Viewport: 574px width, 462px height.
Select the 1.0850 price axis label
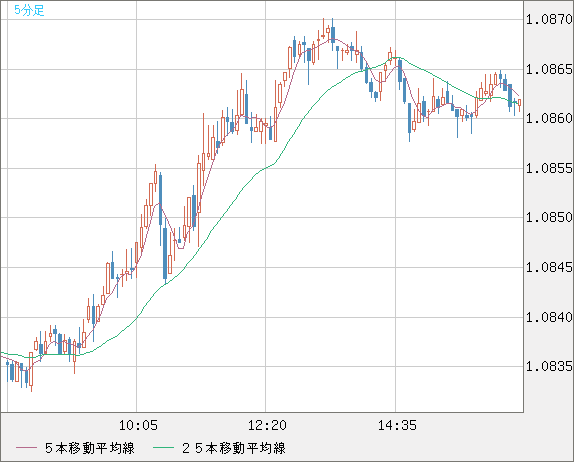pos(549,217)
